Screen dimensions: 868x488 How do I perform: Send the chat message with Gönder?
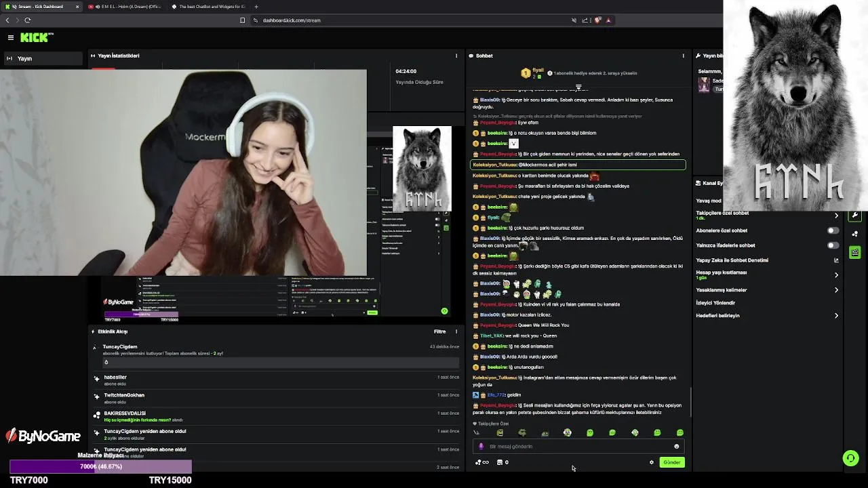tap(671, 462)
